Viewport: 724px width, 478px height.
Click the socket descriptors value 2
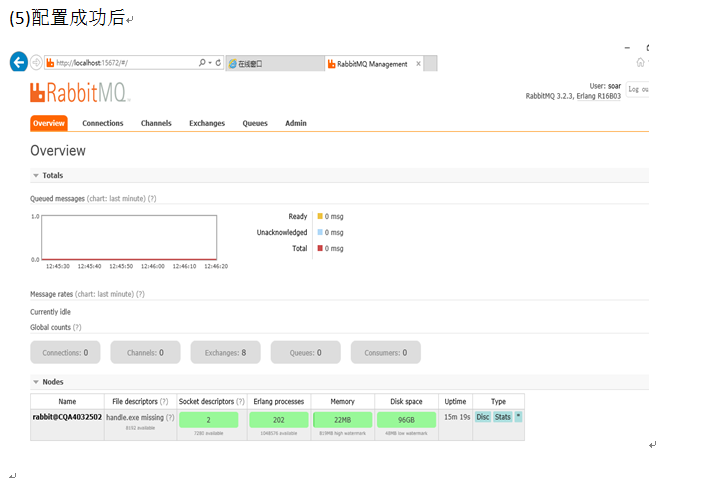[209, 420]
